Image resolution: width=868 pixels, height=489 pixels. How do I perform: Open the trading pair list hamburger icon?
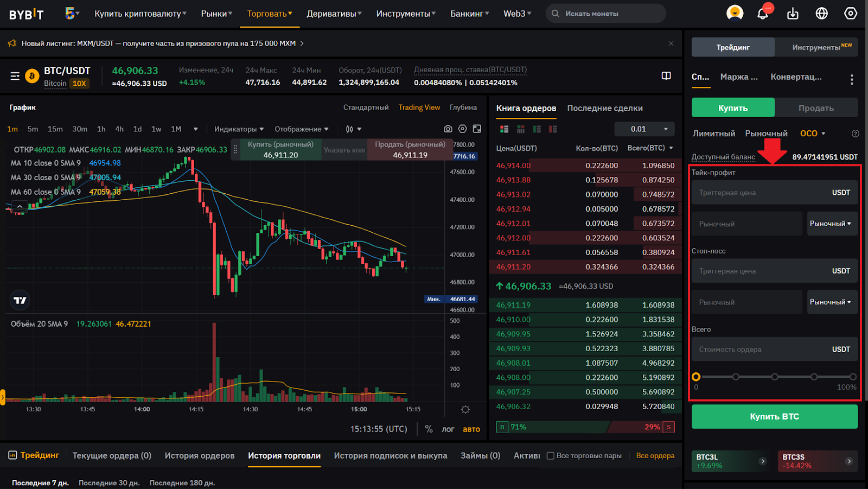tap(15, 76)
